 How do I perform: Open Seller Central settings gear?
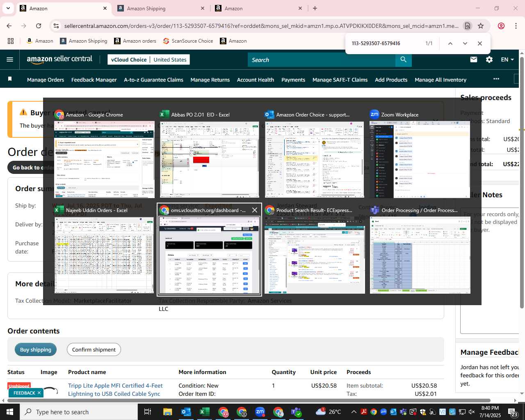tap(489, 59)
